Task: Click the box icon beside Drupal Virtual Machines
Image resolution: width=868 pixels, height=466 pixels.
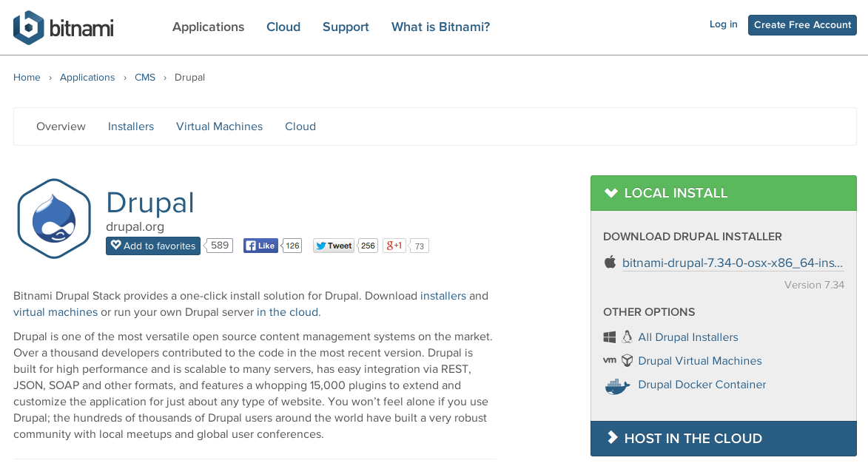Action: tap(628, 361)
